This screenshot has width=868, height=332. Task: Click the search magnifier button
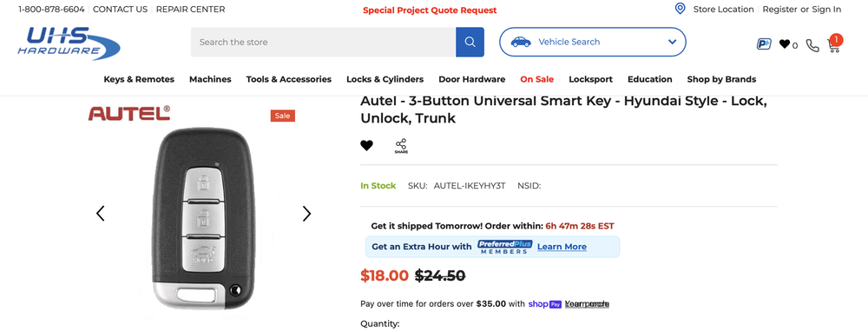pyautogui.click(x=470, y=42)
